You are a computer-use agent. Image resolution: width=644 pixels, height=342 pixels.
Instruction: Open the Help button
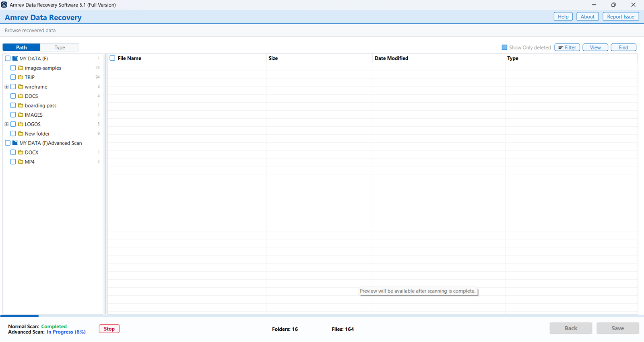tap(563, 16)
